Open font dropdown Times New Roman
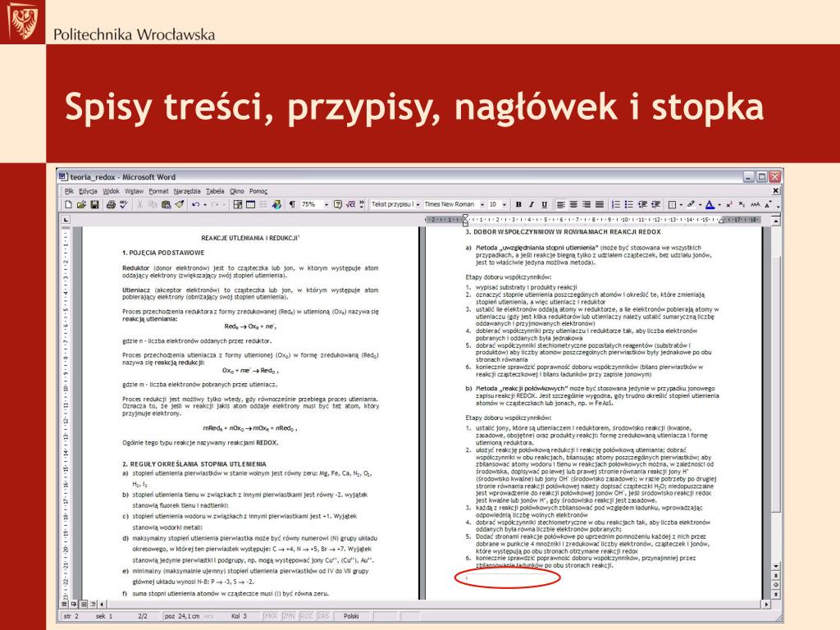This screenshot has width=840, height=630. tap(482, 204)
